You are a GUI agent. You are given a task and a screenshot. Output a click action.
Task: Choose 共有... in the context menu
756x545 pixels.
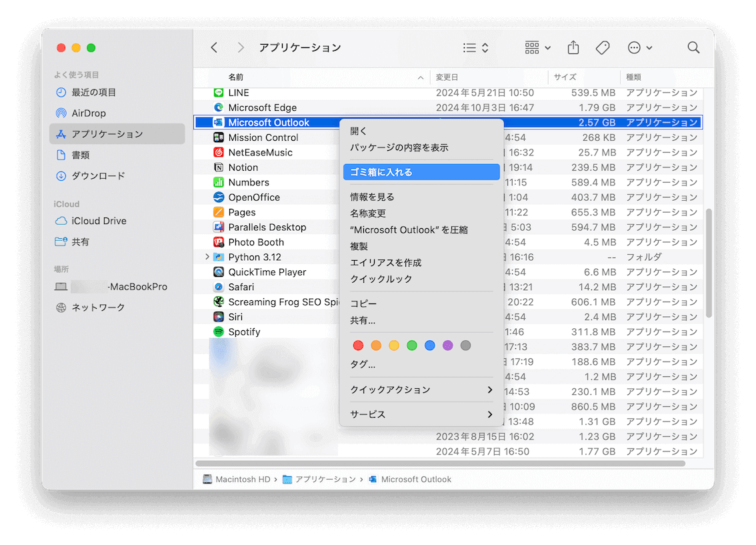pos(421,320)
